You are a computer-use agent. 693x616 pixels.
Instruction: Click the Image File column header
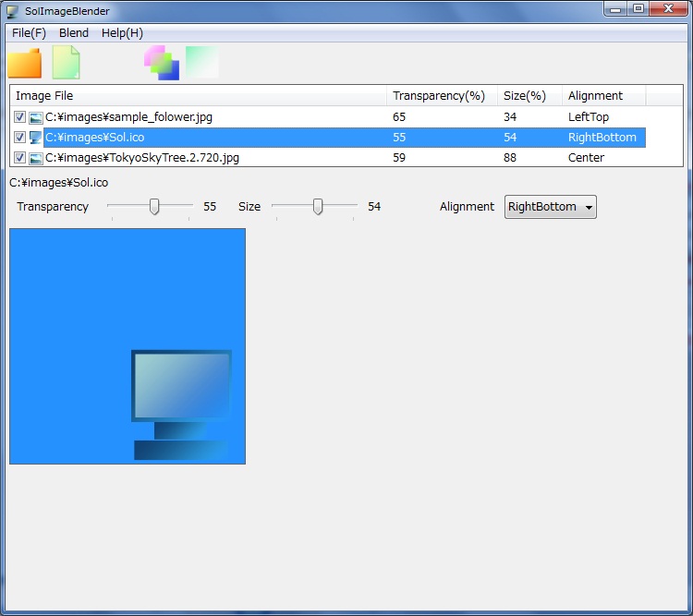pyautogui.click(x=198, y=96)
